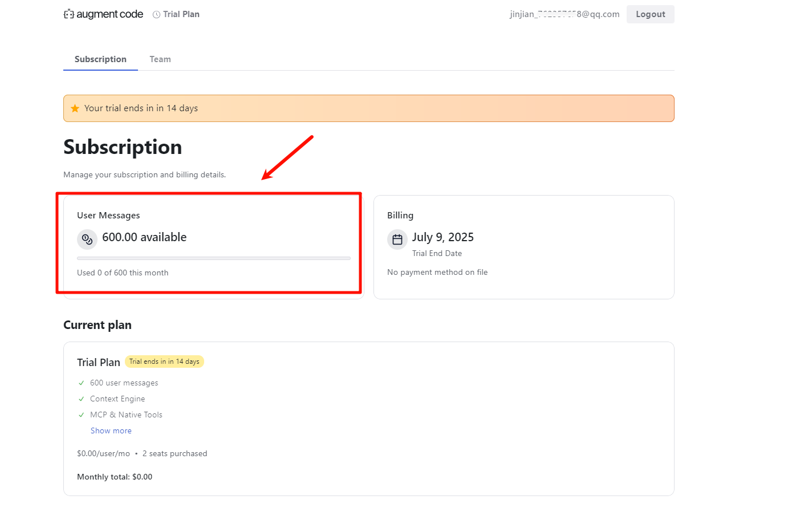Click the July 9, 2025 trial end date
Viewport: 788px width, 532px height.
tap(443, 237)
